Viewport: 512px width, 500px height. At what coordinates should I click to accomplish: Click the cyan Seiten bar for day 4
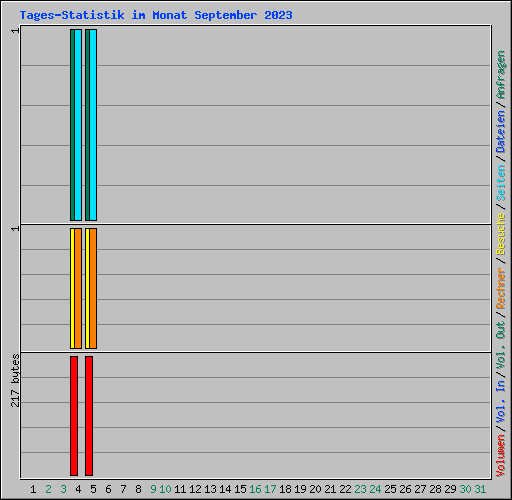click(78, 125)
